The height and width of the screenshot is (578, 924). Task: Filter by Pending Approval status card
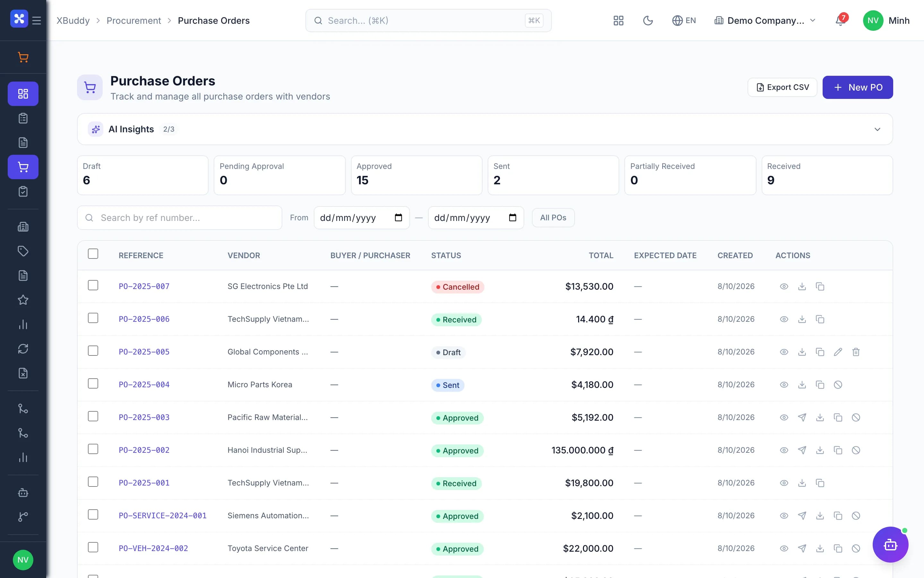(x=279, y=175)
